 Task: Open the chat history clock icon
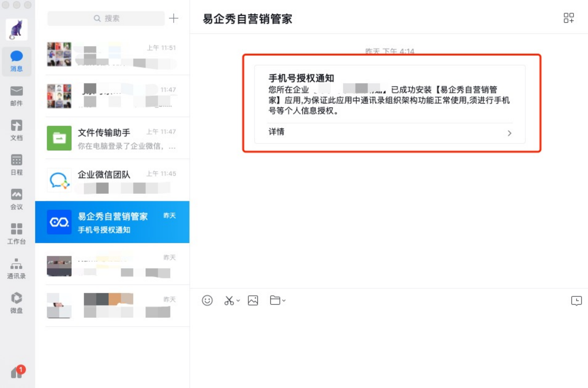576,300
